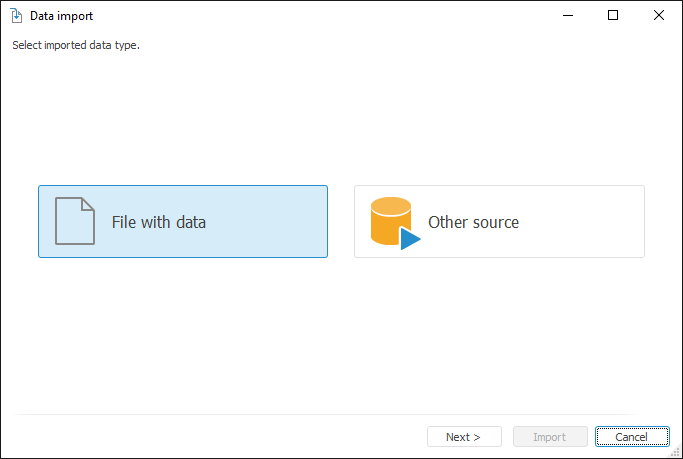Click the "Other source" text label
683x459 pixels.
473,222
